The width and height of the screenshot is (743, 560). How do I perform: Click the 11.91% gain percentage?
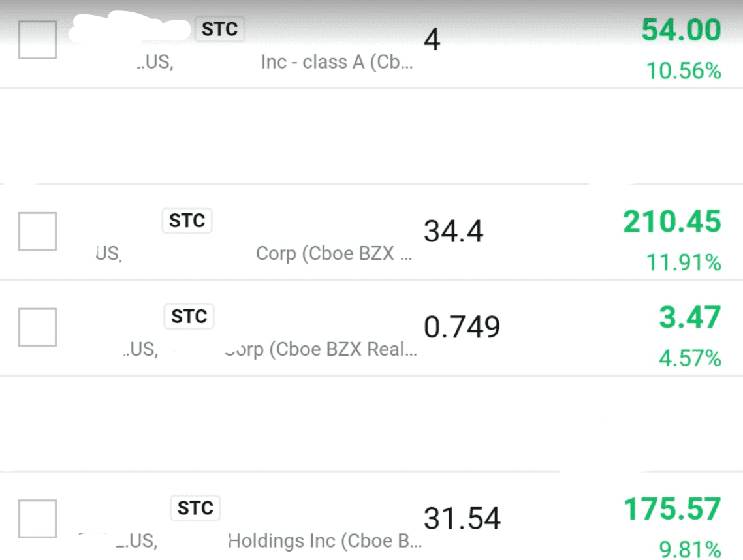(x=684, y=262)
